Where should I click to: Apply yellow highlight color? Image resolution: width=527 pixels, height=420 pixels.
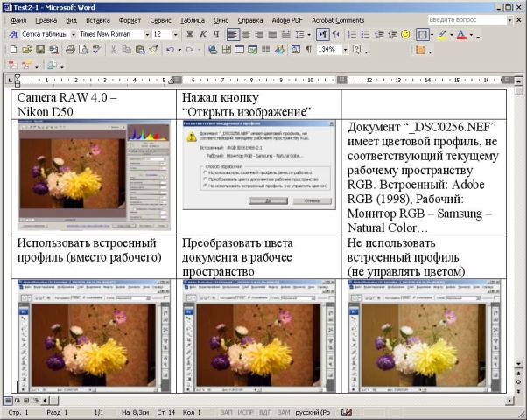443,35
